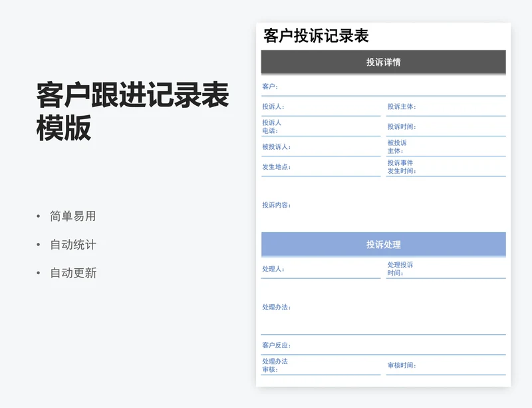Click the "被投诉人:" field
Viewport: 532px width, 408px height.
[x=321, y=146]
